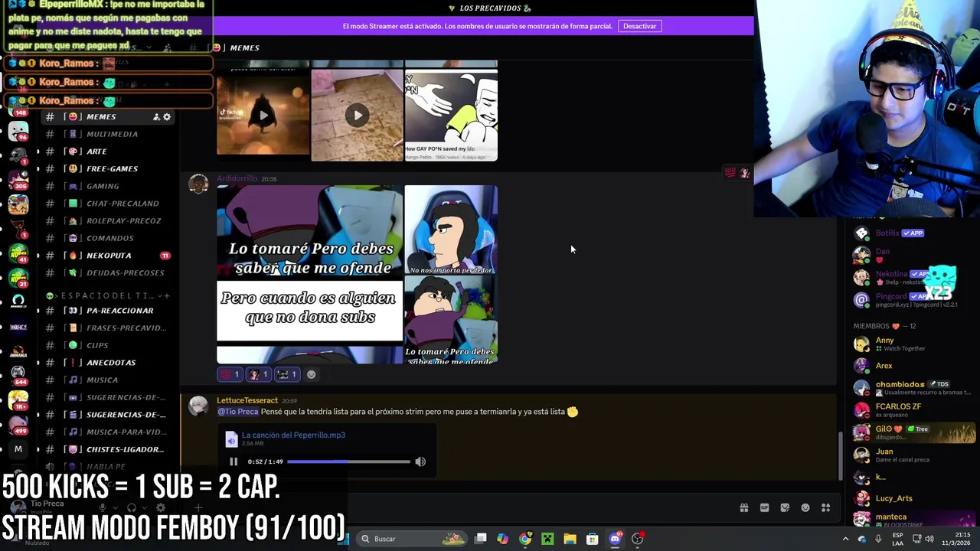Open the server labeled M
Image resolution: width=980 pixels, height=551 pixels.
tap(18, 449)
